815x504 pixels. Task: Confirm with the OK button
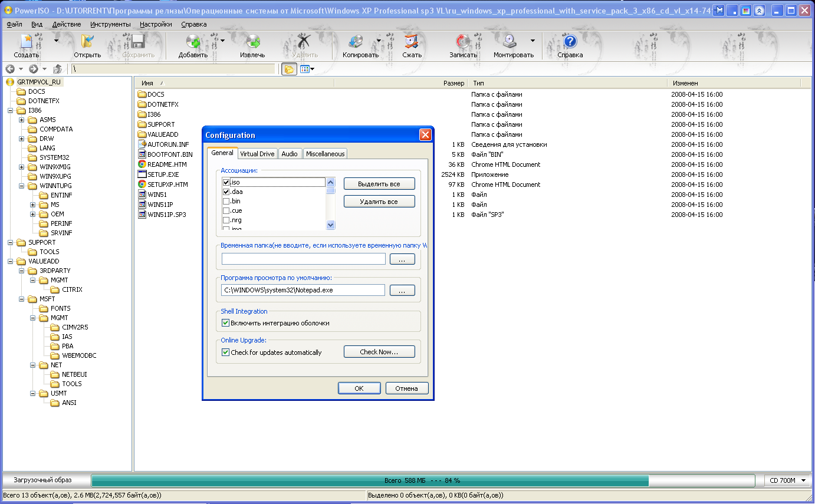click(x=359, y=388)
